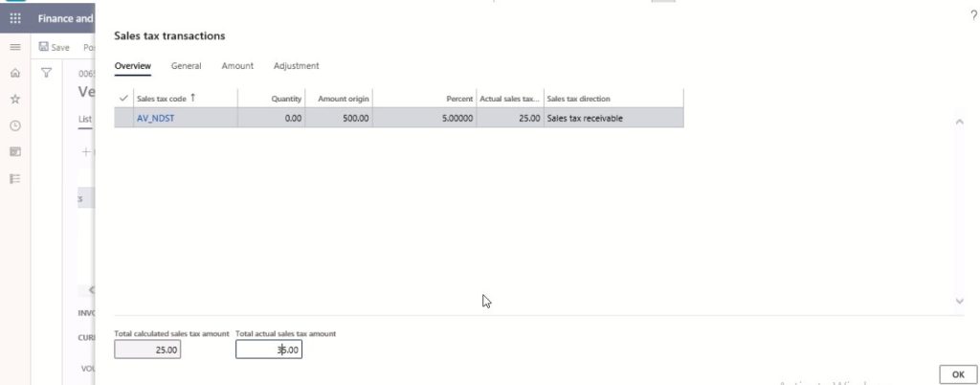Click the Sales tax direction column header

[x=613, y=98]
